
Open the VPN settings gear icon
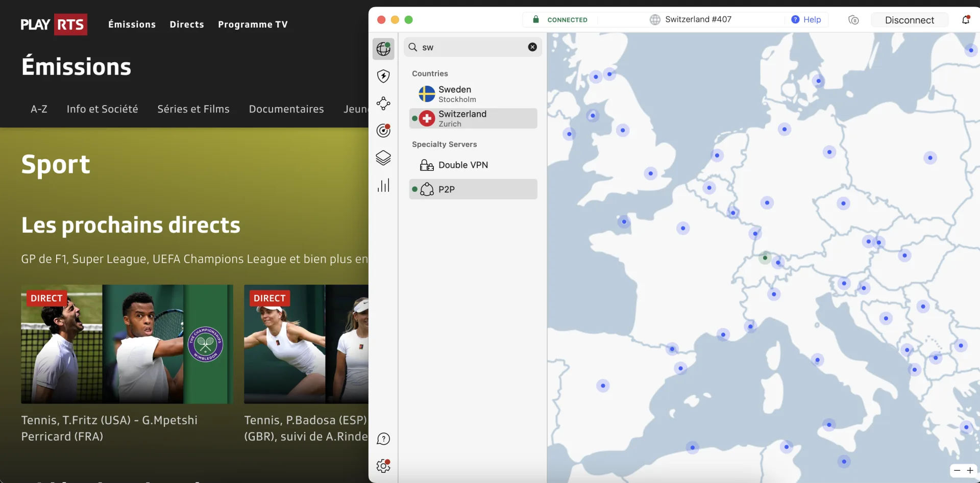[x=383, y=466]
